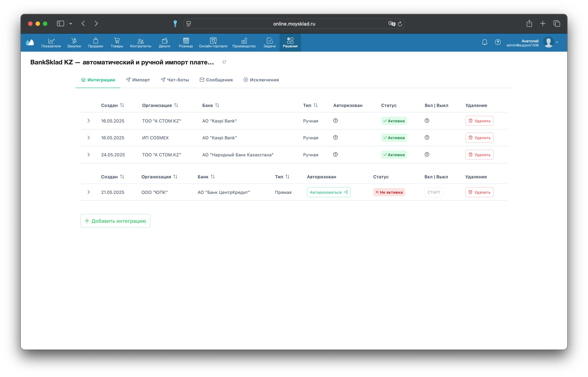Sort lower table by Банк
The width and height of the screenshot is (588, 377).
tap(213, 177)
